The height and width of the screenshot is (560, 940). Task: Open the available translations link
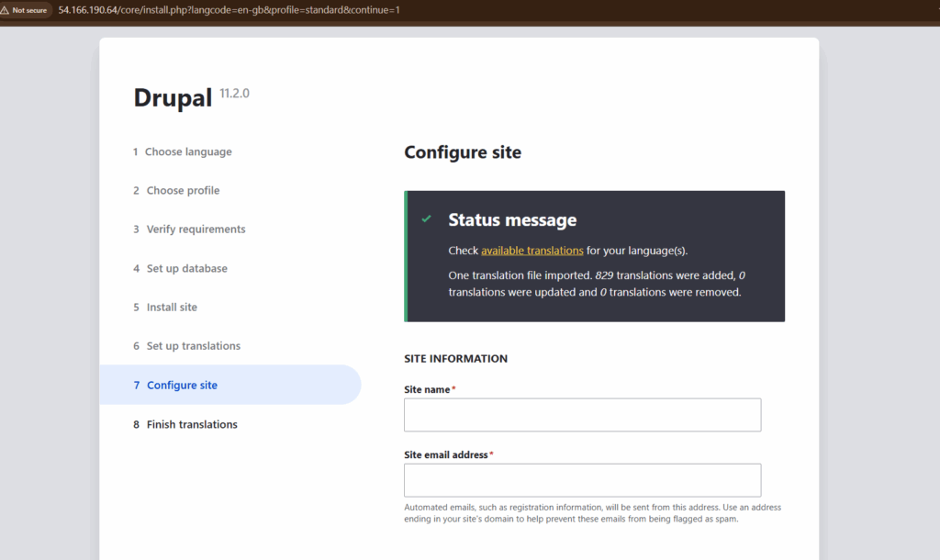[x=532, y=251]
